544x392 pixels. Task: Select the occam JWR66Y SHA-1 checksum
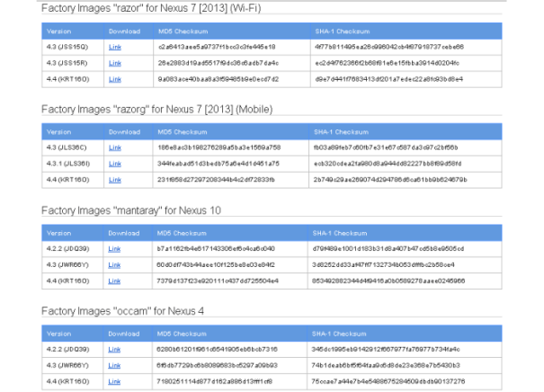click(x=386, y=366)
